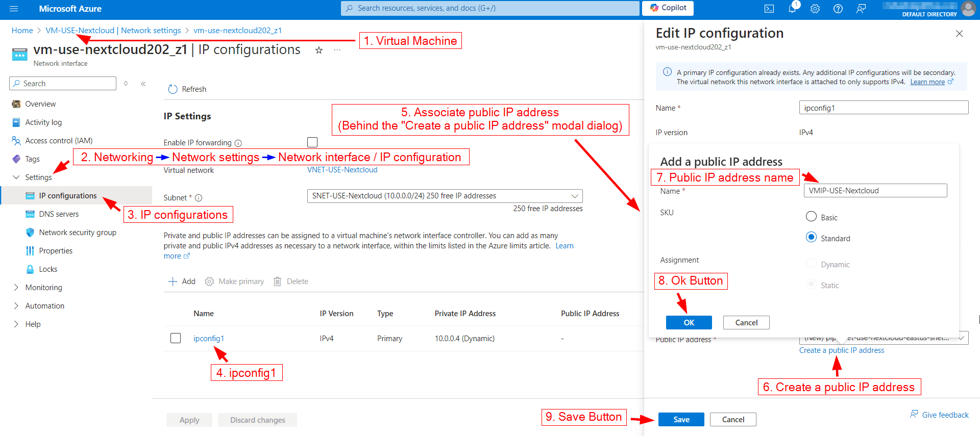This screenshot has height=436, width=980.
Task: Click the Enable IP forwarding info icon
Action: click(x=238, y=143)
